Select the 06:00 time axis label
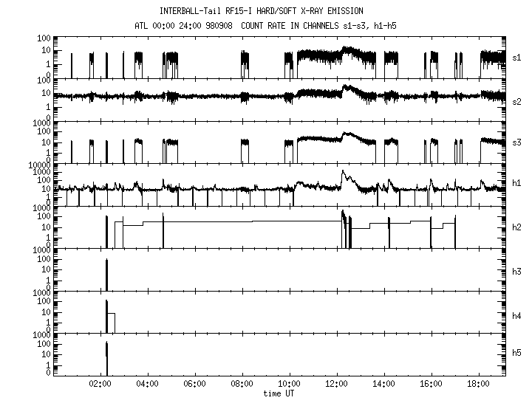Image resolution: width=532 pixels, height=406 pixels. point(195,385)
